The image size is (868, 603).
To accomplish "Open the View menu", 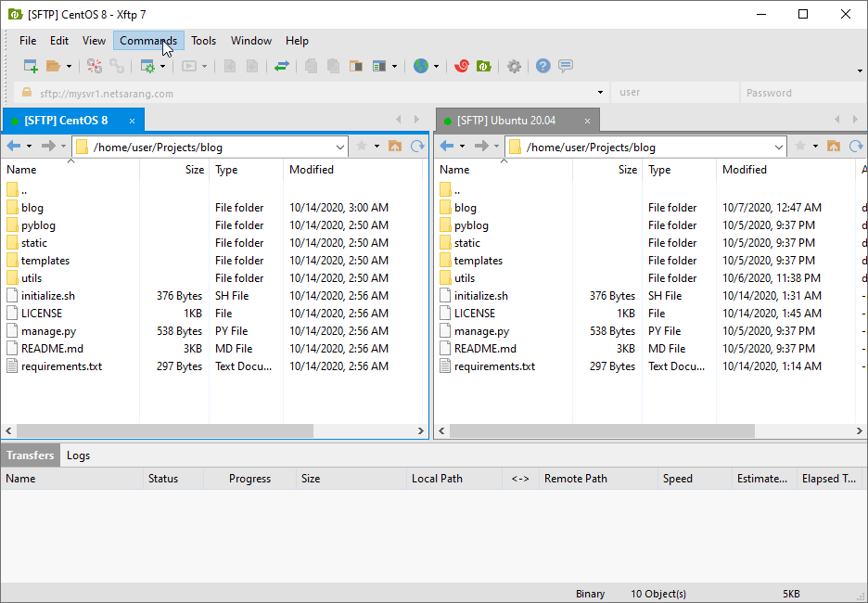I will tap(94, 41).
